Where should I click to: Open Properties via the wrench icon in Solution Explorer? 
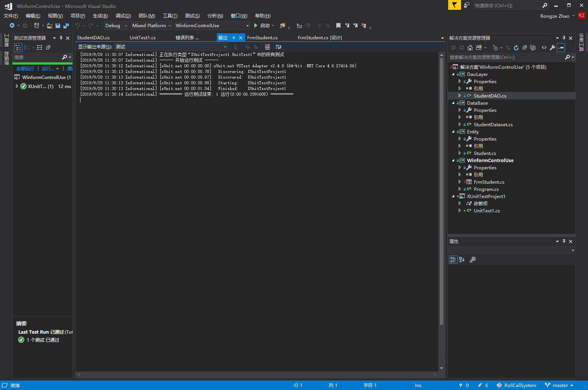click(552, 48)
